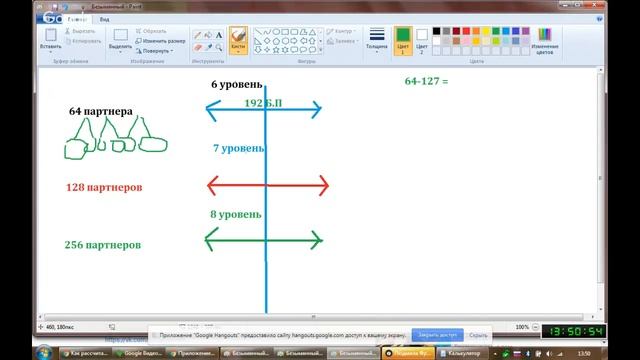The width and height of the screenshot is (640, 360).
Task: Choose the right triangle shape
Action: [258, 41]
